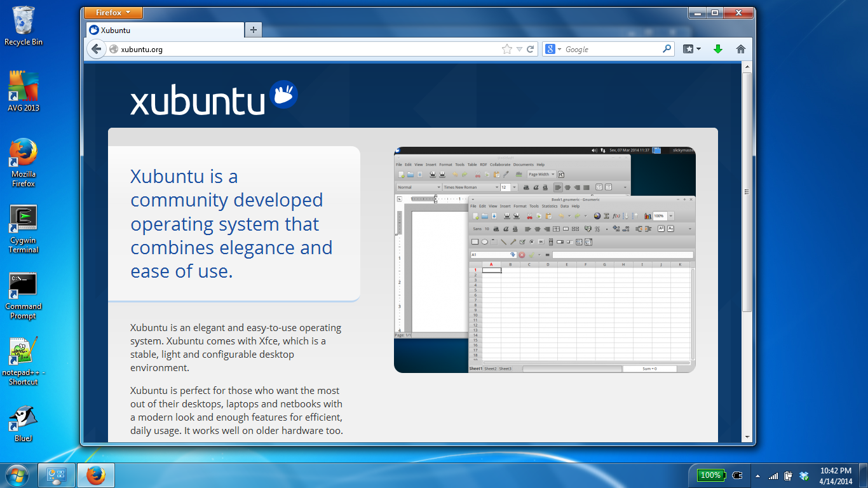Screen dimensions: 868x488
Task: Open the wireless signal network icon
Action: point(773,475)
